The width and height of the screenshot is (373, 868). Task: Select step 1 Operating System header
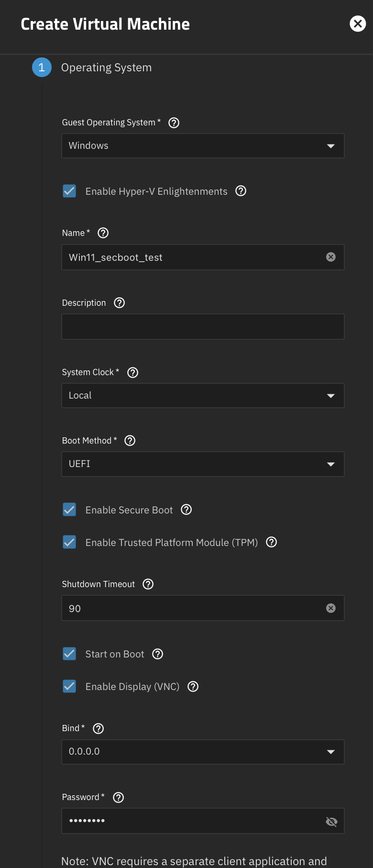[106, 67]
